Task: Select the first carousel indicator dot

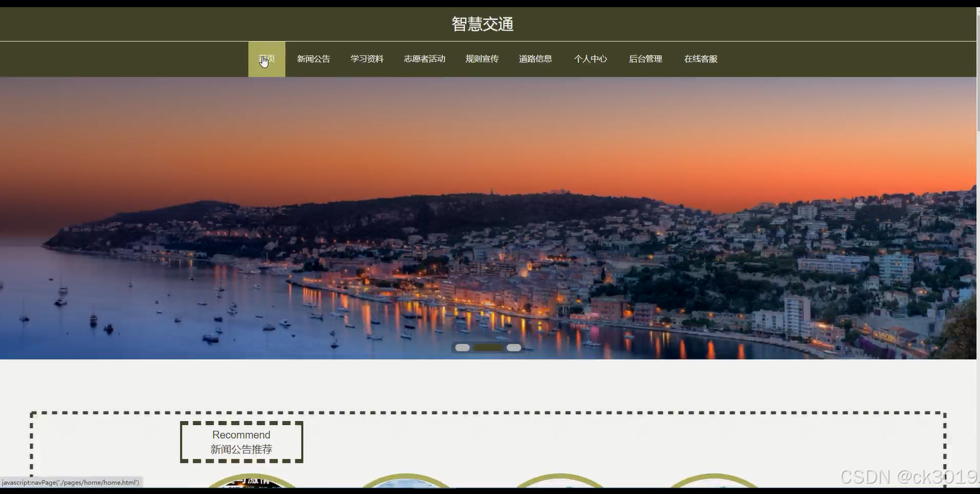Action: (463, 348)
